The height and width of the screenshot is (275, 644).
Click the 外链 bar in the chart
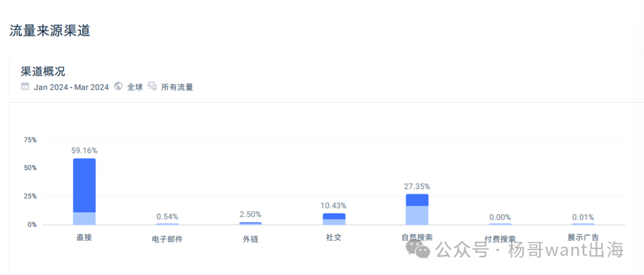click(250, 223)
